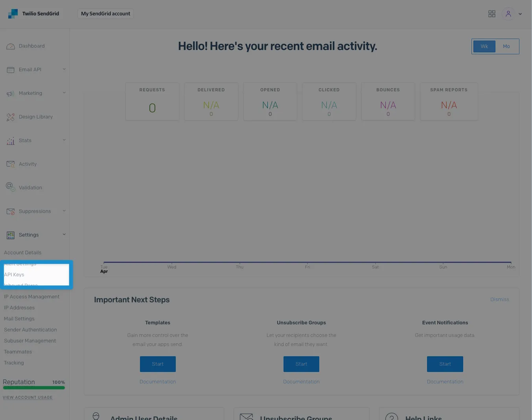Screen dimensions: 532x420
Task: Open Event Notifications Documentation link
Action: click(445, 382)
